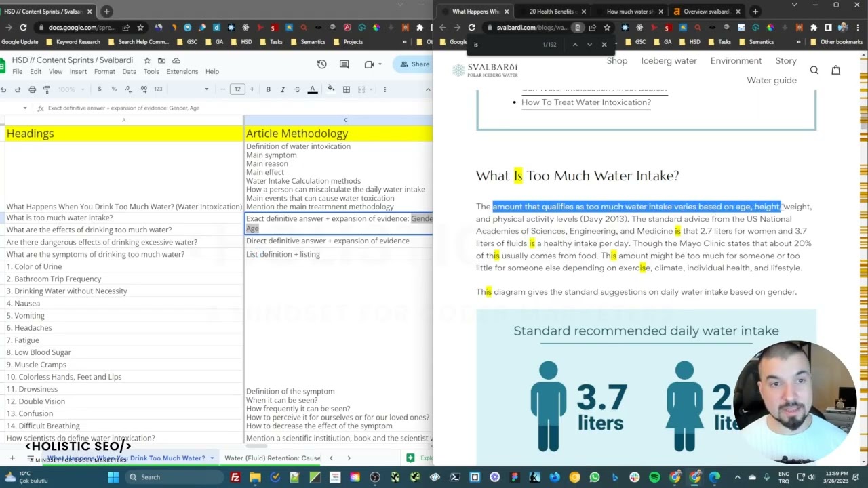This screenshot has width=868, height=488.
Task: Open the more toolbar options three-dot menu
Action: (384, 89)
